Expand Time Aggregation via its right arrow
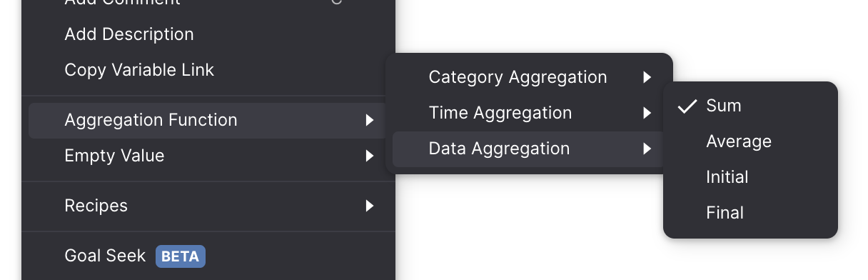The image size is (868, 280). tap(647, 113)
